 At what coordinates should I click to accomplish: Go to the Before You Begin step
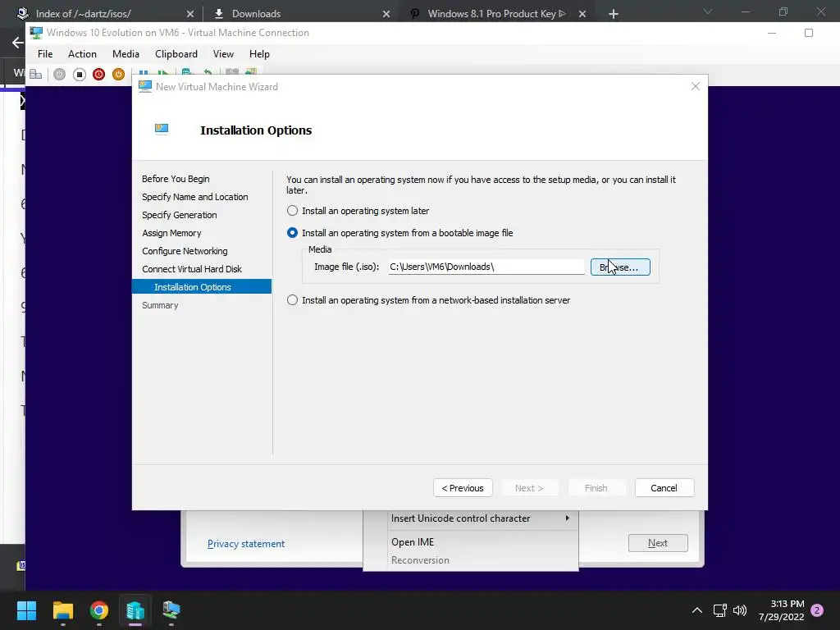click(176, 179)
